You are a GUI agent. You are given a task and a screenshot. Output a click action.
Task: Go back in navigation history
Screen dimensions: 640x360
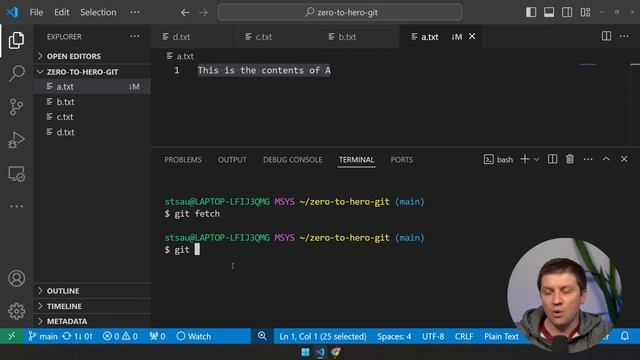(x=185, y=13)
